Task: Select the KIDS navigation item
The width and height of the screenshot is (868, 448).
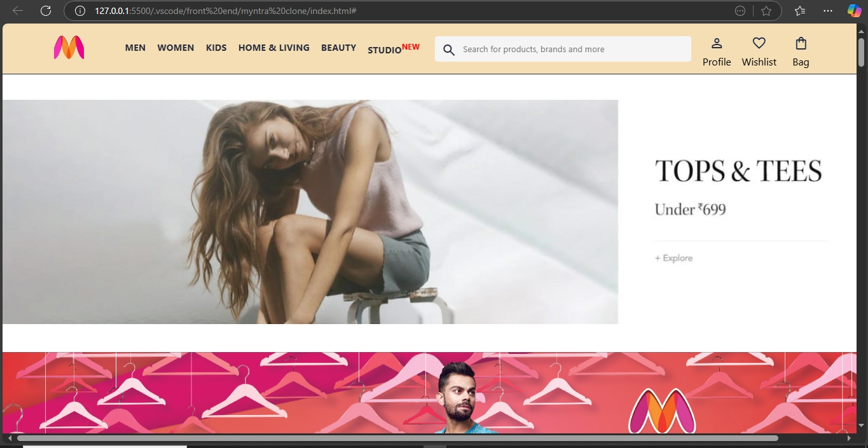Action: click(x=216, y=48)
